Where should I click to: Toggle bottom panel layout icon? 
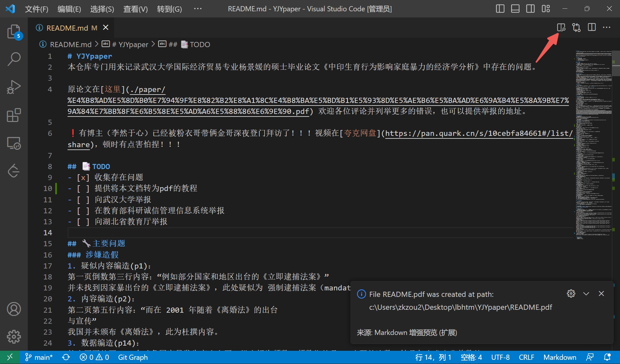coord(515,9)
